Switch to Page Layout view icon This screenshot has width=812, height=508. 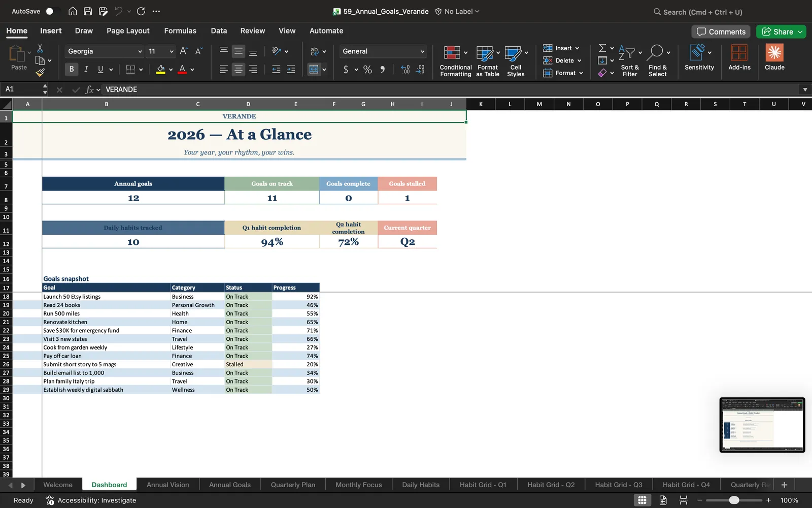(663, 500)
